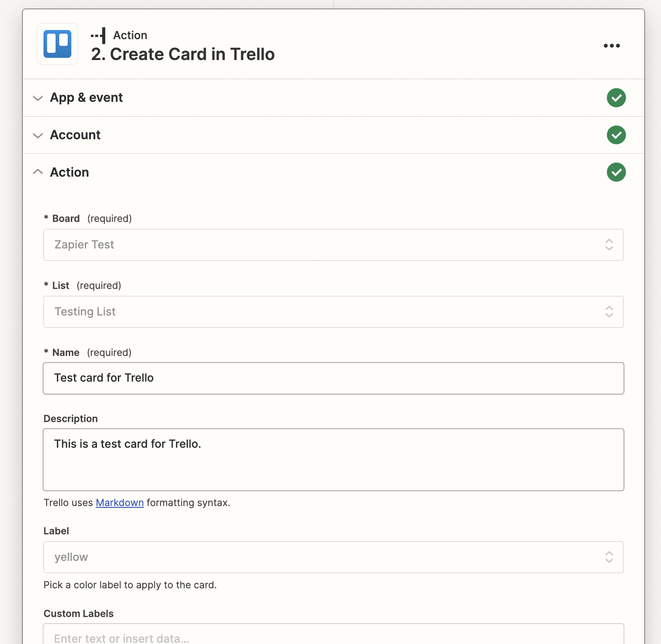Screen dimensions: 661x644
Task: Click the Action section checkmark icon
Action: (x=616, y=172)
